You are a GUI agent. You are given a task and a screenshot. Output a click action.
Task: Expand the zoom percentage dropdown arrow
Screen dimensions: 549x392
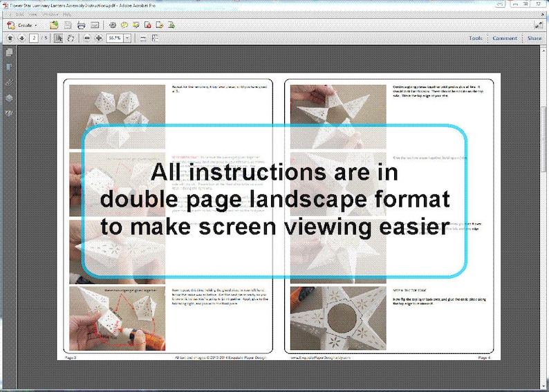click(127, 38)
